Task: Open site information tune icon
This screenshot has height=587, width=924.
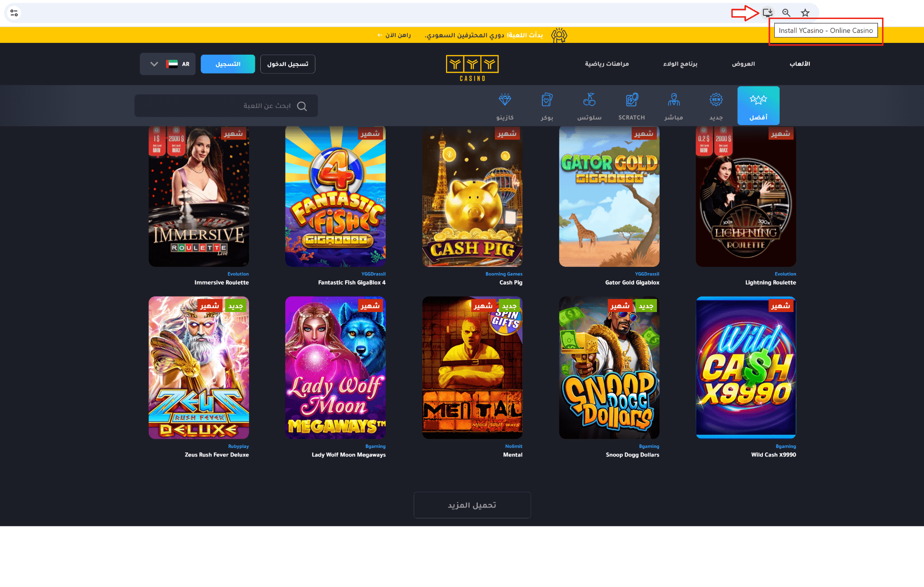Action: coord(14,13)
